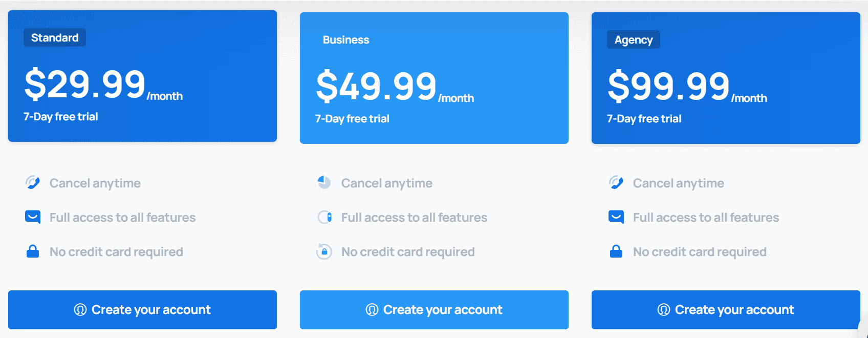Click the padlock icon on Agency's no credit card row
Viewport: 868px width, 338px height.
(616, 251)
